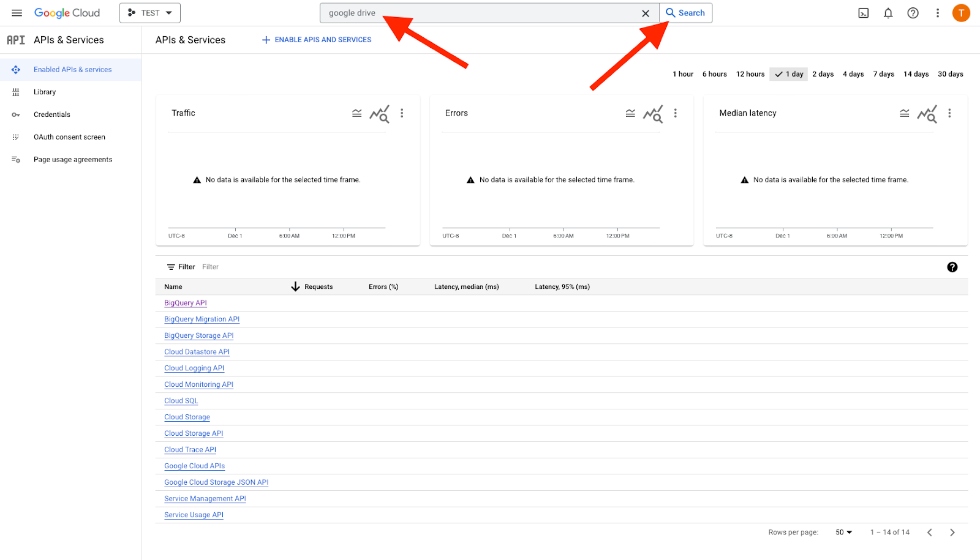Open the three-dot menu on Median latency card
This screenshot has height=560, width=980.
950,113
